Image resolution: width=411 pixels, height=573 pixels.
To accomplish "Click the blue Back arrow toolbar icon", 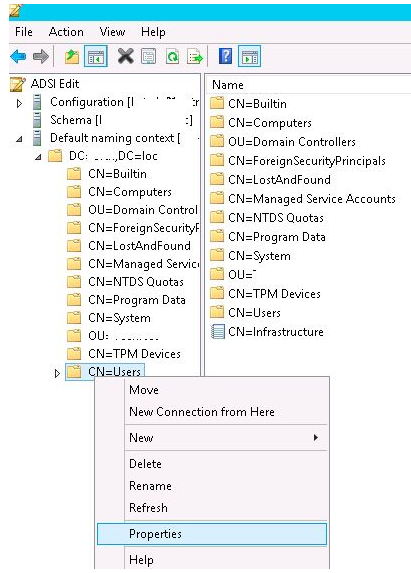I will tap(18, 57).
